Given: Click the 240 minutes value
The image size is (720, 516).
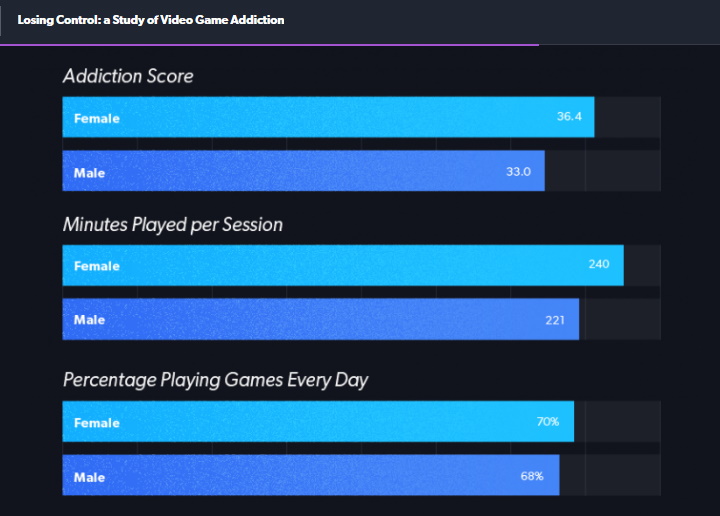Looking at the screenshot, I should pyautogui.click(x=599, y=265).
